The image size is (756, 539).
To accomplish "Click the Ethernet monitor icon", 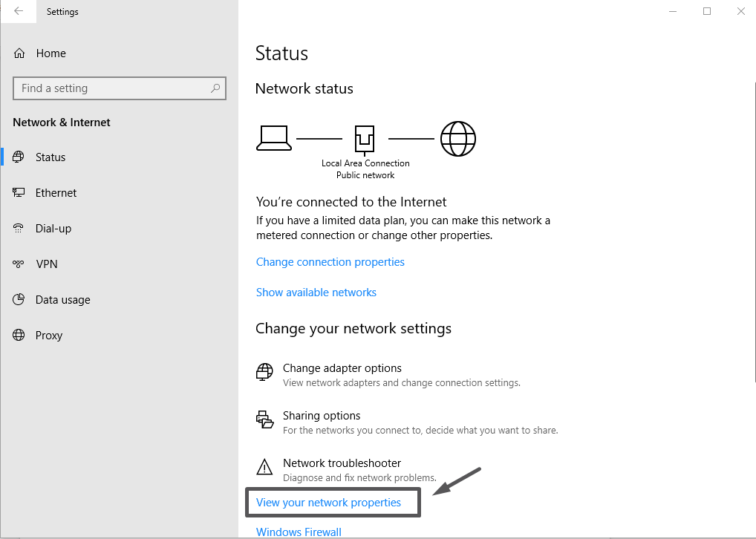I will (x=19, y=193).
